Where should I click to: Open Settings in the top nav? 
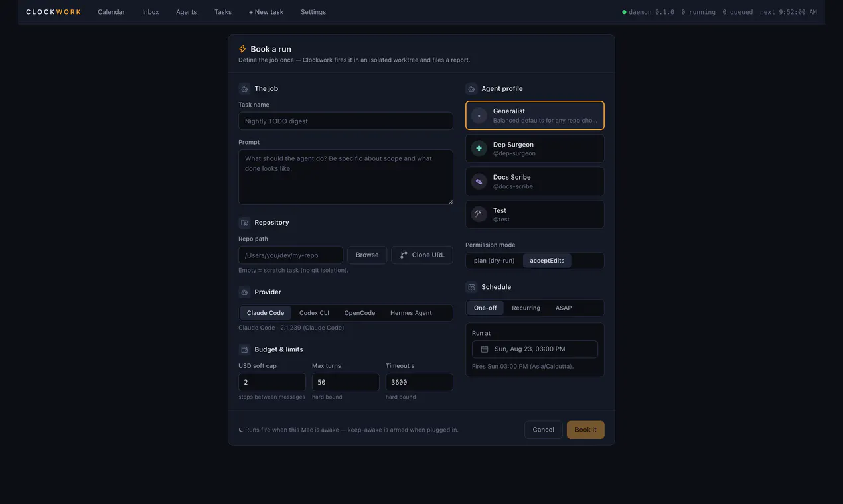click(x=313, y=12)
